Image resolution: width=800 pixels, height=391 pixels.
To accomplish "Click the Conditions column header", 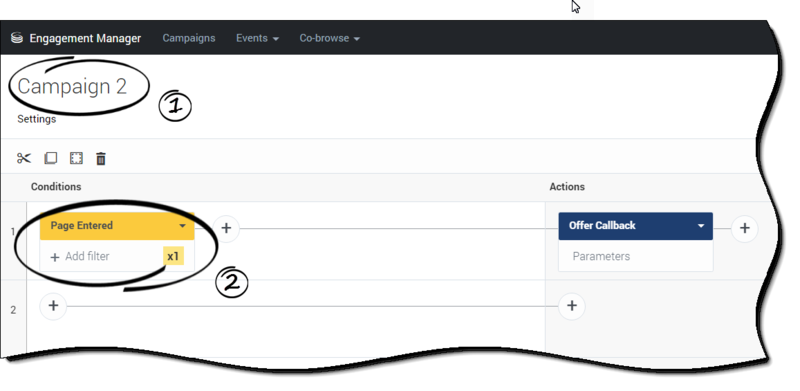I will [x=56, y=187].
